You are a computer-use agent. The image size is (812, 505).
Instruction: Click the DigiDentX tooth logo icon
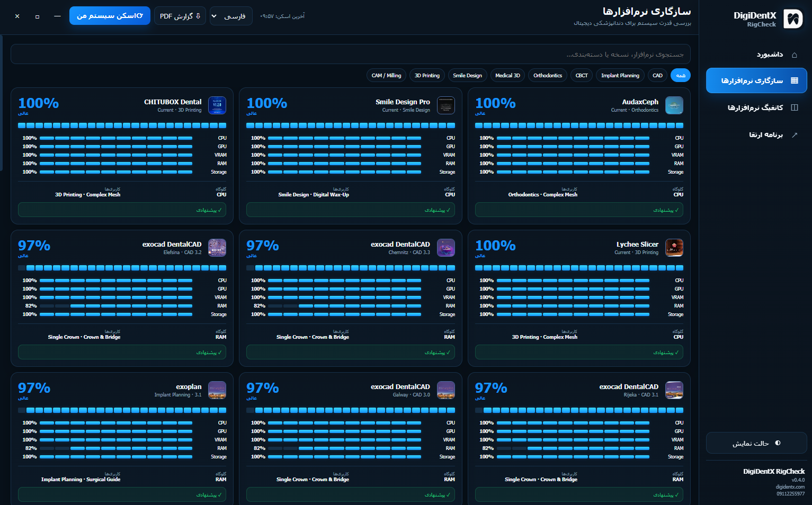(793, 19)
